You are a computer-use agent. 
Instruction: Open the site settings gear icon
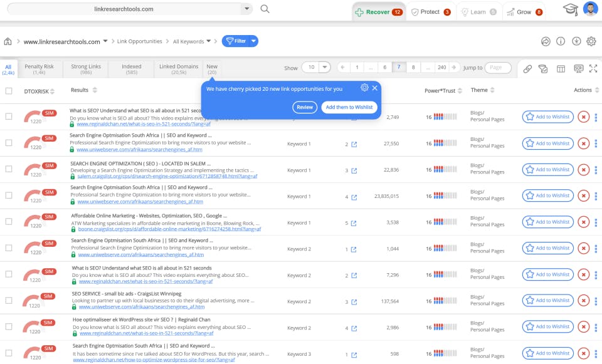point(590,41)
